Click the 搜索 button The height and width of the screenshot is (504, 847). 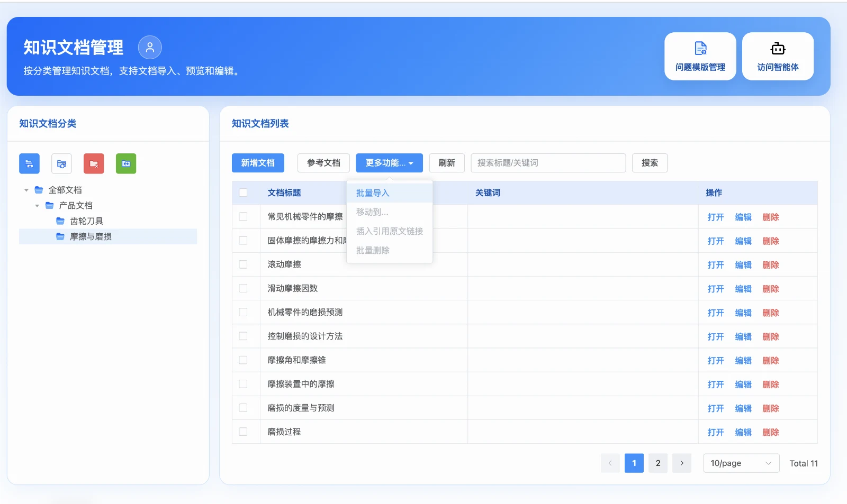click(x=650, y=163)
